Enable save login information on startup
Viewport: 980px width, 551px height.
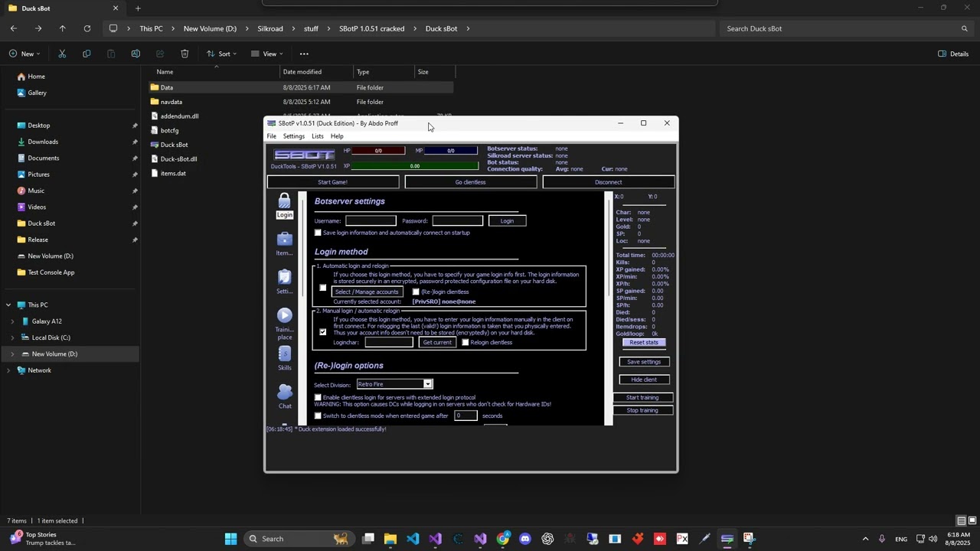pyautogui.click(x=318, y=233)
